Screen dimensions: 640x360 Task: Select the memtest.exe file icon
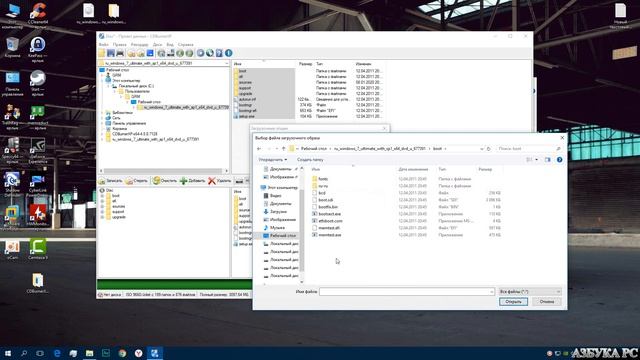[314, 235]
